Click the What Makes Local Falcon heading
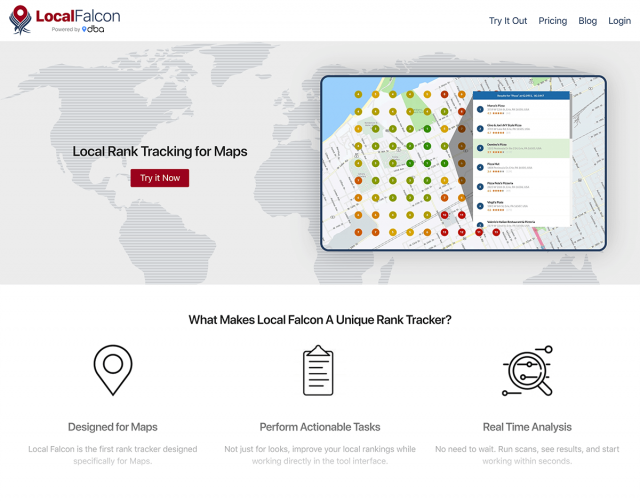The image size is (640, 501). pos(320,320)
